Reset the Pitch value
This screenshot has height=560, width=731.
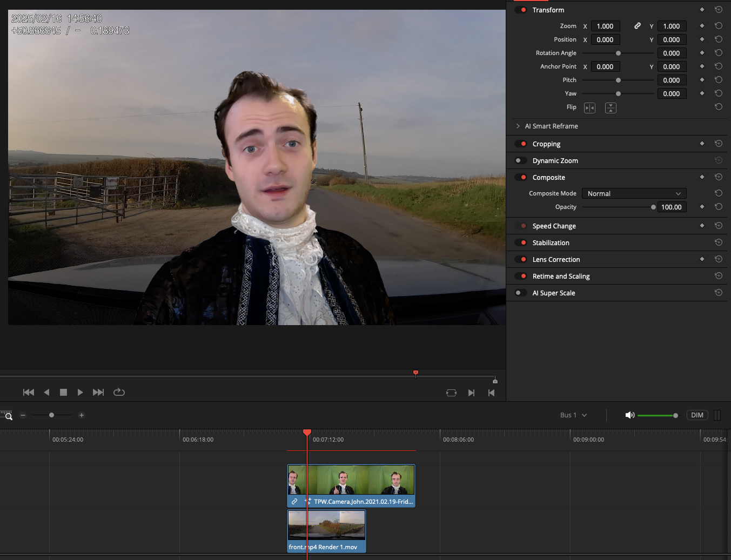tap(719, 80)
